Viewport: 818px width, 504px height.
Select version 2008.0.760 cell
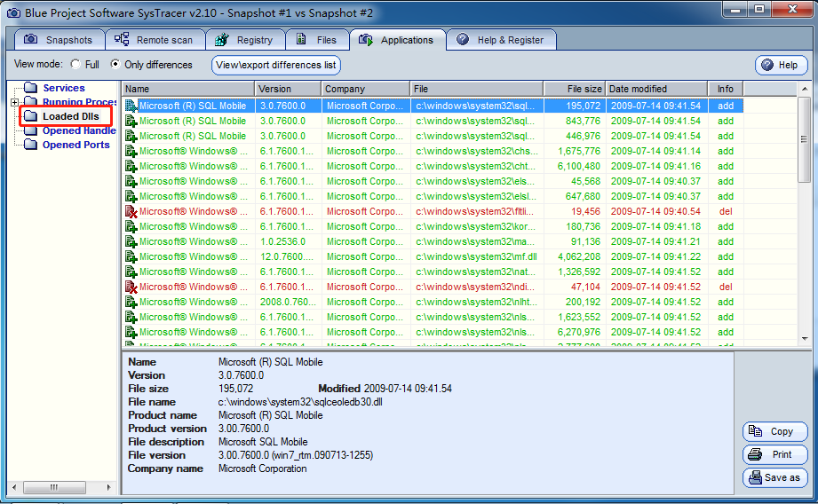[289, 302]
